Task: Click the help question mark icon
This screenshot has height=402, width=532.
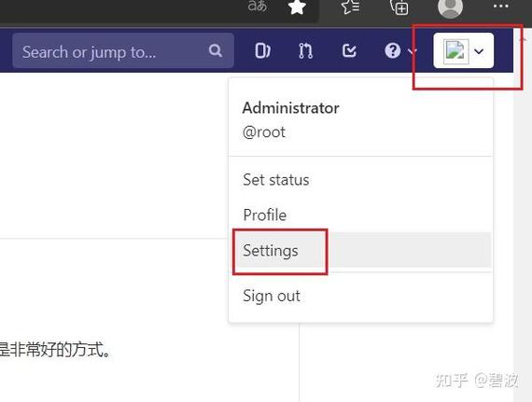Action: click(393, 51)
